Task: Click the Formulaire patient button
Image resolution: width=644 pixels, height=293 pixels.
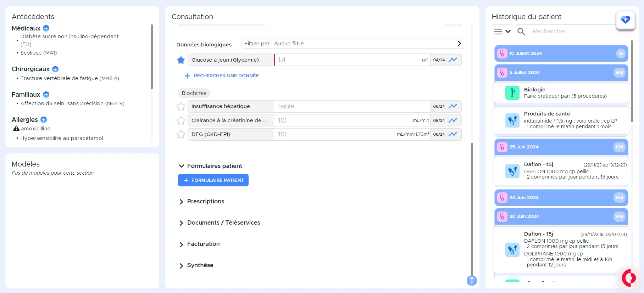Action: (213, 180)
